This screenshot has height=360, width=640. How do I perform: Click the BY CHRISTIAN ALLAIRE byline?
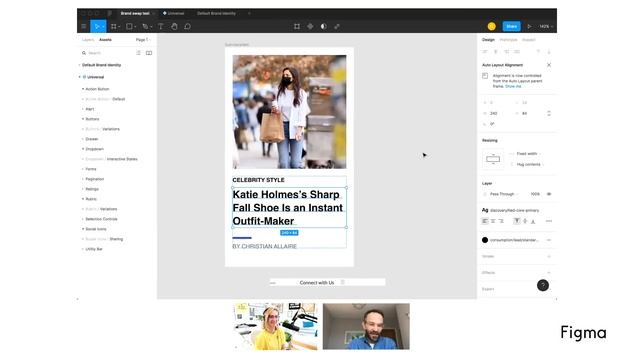pos(264,247)
